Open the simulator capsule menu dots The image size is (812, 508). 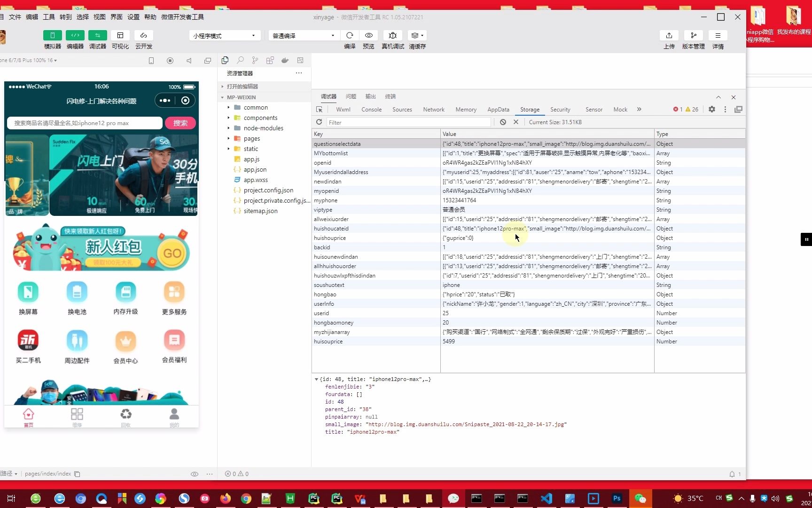tap(164, 100)
